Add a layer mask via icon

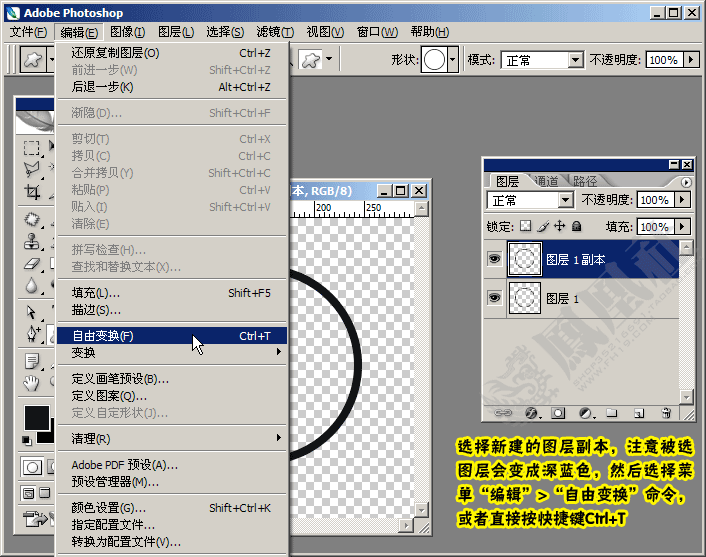(558, 412)
